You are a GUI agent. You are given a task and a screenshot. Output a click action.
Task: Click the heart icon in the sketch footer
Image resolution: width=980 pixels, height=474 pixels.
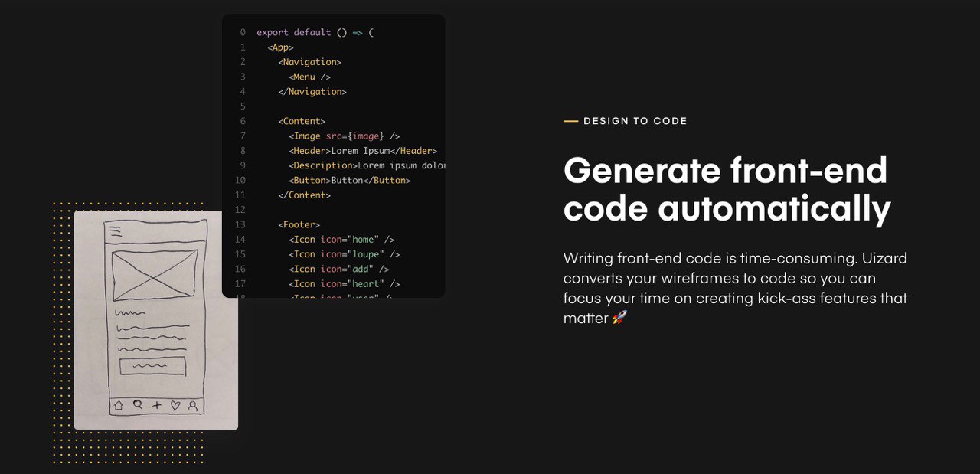pyautogui.click(x=175, y=406)
